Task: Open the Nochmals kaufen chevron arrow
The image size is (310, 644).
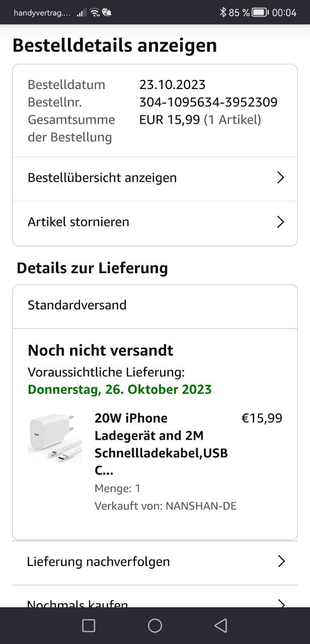Action: (281, 604)
